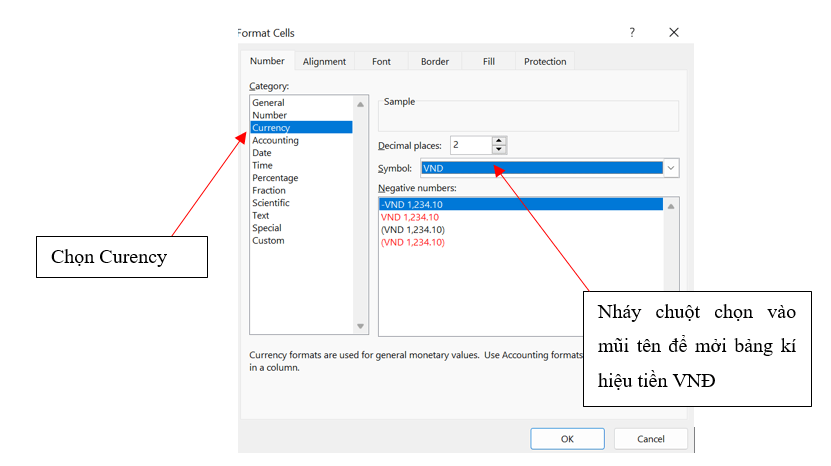
Task: Select Percentage category
Action: coord(275,178)
